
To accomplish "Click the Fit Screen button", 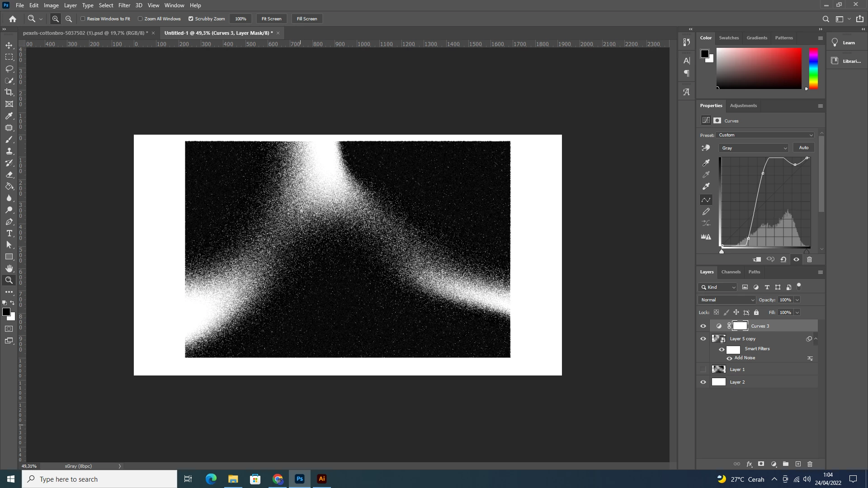I will [271, 19].
